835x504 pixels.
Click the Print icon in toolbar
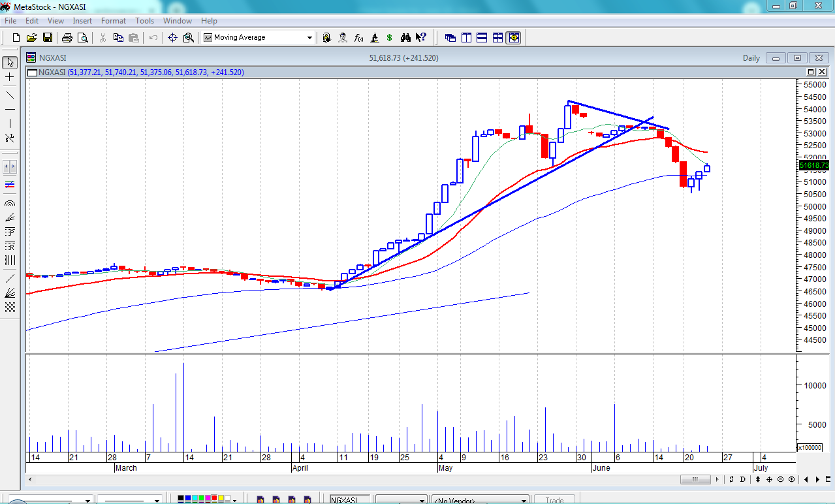click(67, 38)
